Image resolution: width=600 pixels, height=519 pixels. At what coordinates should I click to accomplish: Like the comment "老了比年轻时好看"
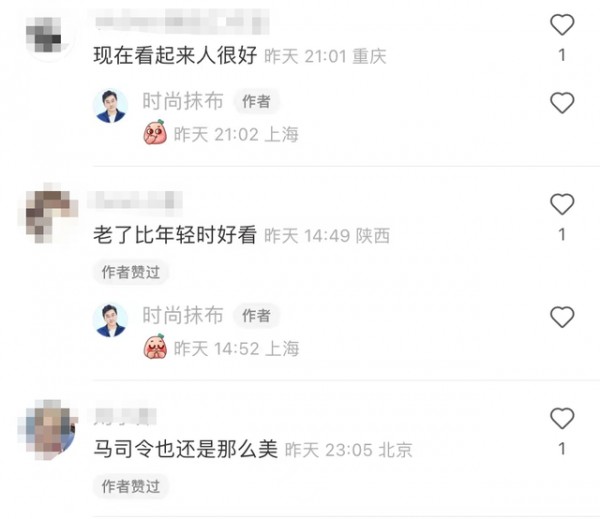pos(562,204)
